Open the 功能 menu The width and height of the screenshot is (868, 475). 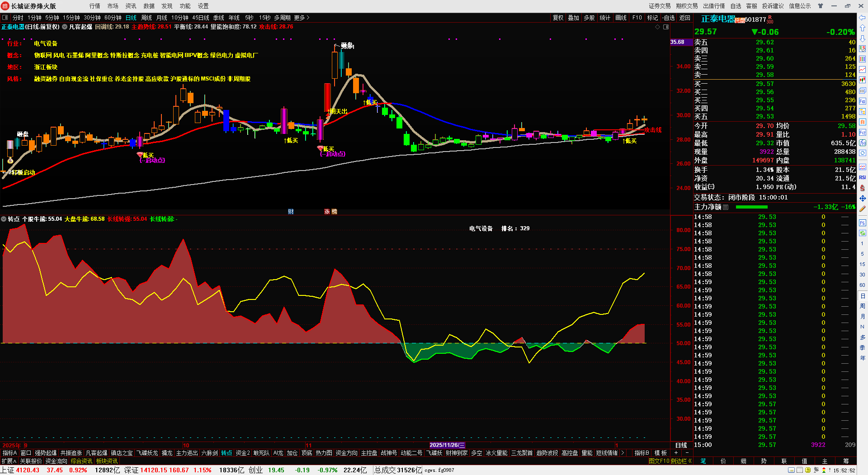[185, 6]
